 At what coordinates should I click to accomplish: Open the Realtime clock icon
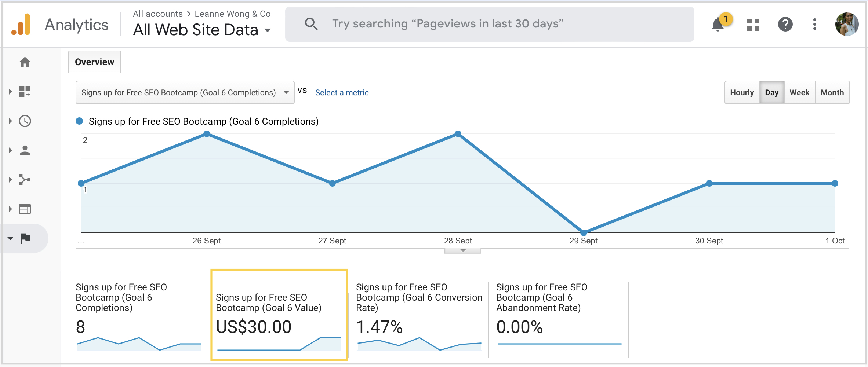point(25,121)
